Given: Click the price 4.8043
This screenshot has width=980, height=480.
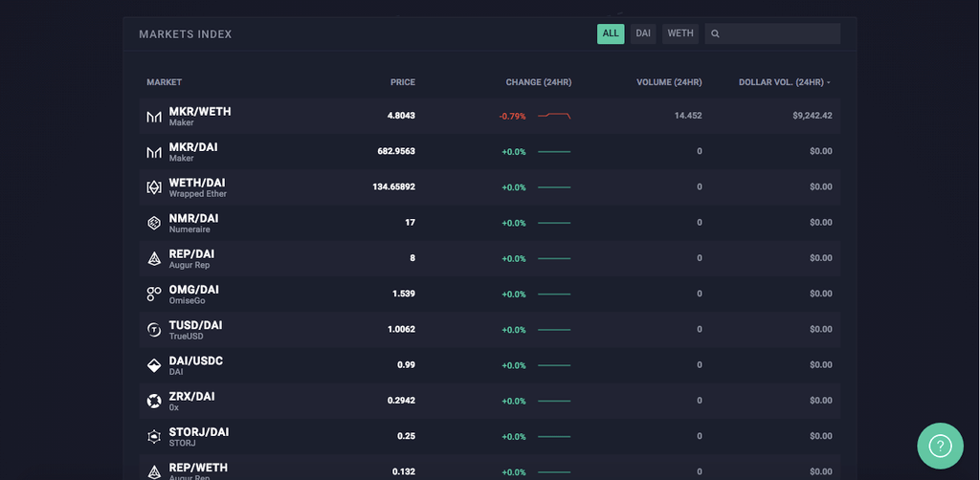Looking at the screenshot, I should coord(401,116).
